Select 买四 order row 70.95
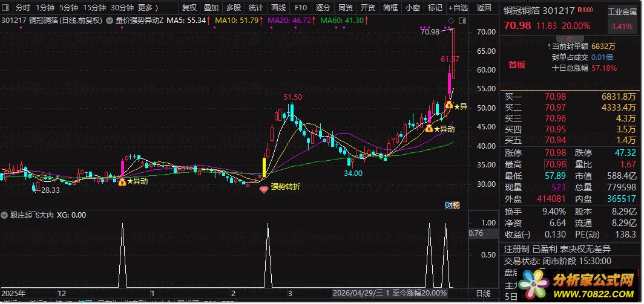Viewport: 644px width, 304px height. coord(571,130)
